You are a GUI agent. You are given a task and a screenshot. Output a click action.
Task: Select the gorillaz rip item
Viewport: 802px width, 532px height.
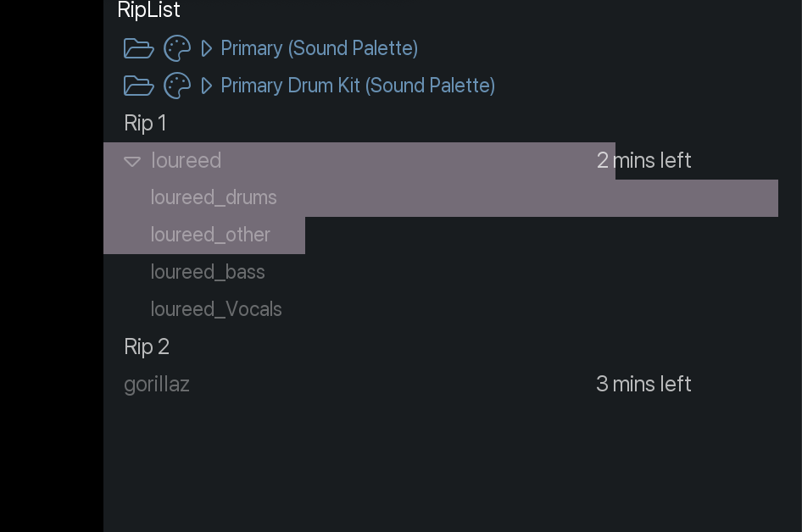pos(157,384)
